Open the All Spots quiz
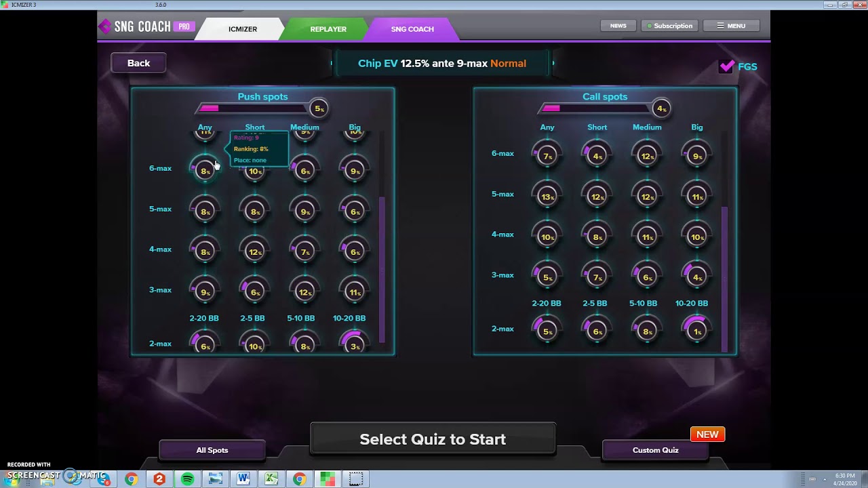868x488 pixels. 212,450
